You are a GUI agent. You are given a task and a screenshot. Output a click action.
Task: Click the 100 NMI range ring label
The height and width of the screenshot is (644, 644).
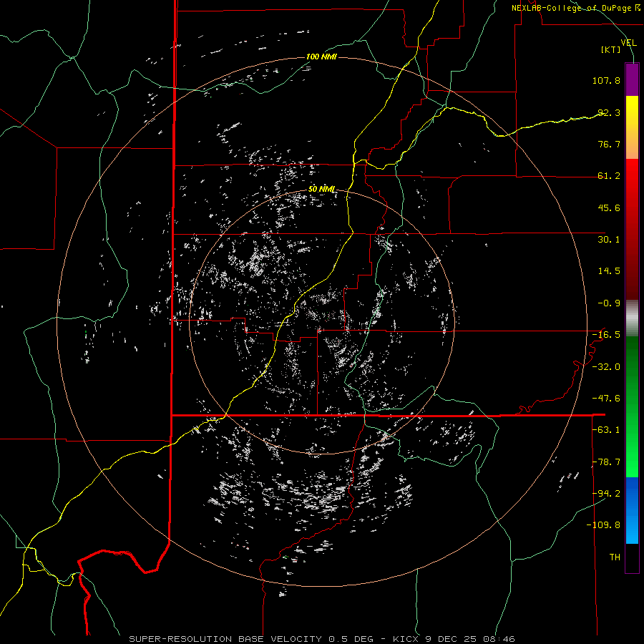[321, 57]
